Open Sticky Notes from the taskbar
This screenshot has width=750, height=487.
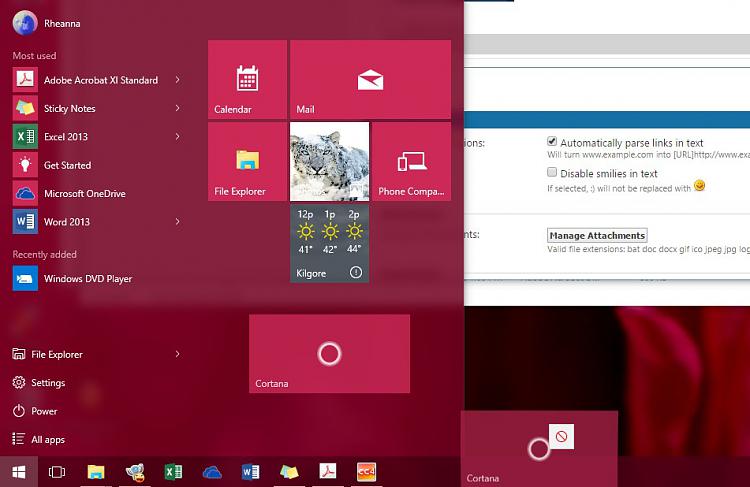click(289, 472)
